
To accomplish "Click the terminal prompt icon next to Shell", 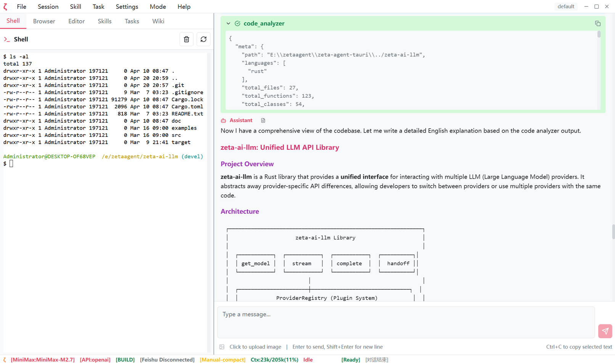I will [x=6, y=39].
